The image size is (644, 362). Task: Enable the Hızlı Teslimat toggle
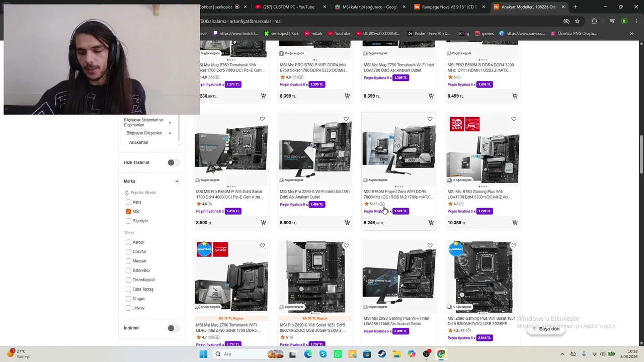(x=173, y=162)
